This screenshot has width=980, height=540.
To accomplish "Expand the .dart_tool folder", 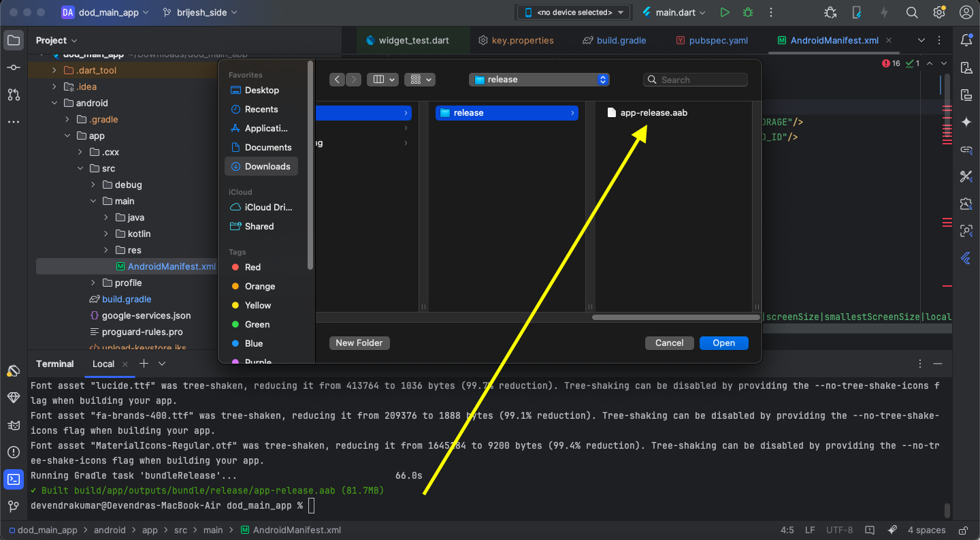I will 54,70.
